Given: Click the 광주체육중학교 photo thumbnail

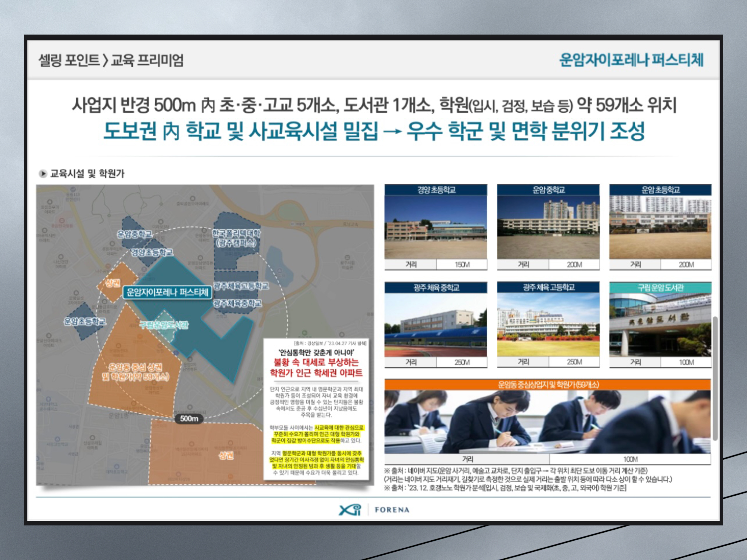Looking at the screenshot, I should click(436, 325).
